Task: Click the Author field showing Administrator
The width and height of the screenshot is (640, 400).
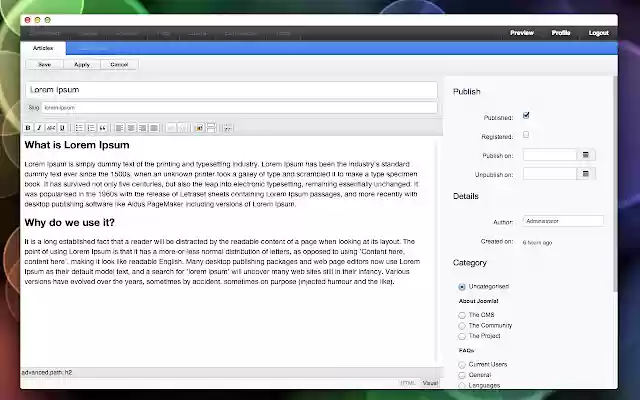Action: [x=563, y=221]
